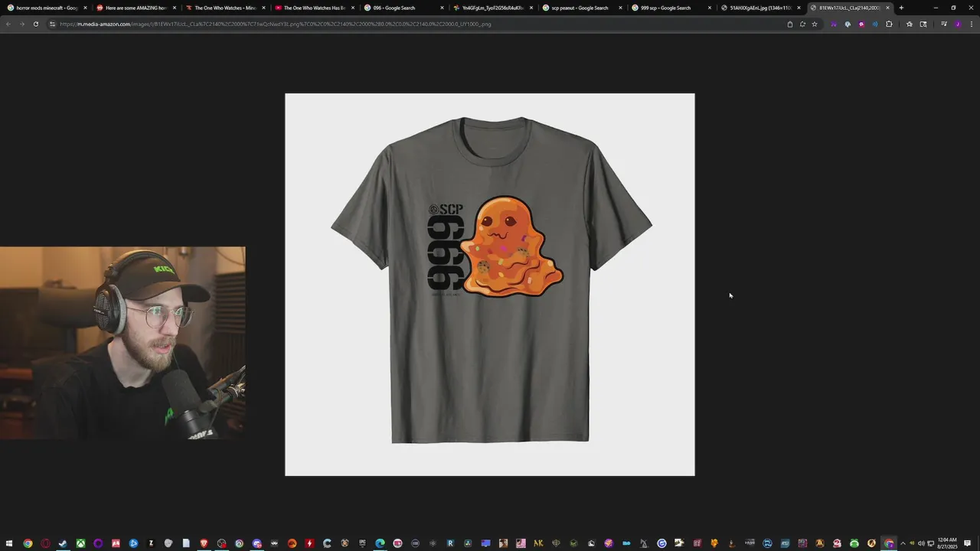Open network settings from the system tray
Viewport: 980px width, 551px height.
[x=930, y=543]
